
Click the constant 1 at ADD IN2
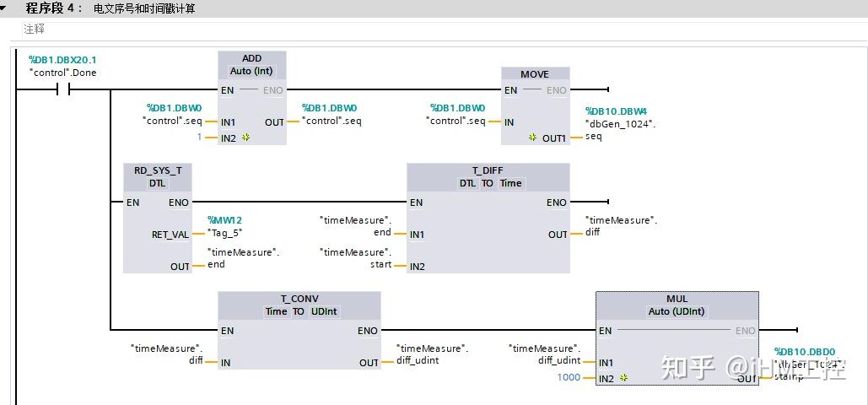[x=200, y=137]
